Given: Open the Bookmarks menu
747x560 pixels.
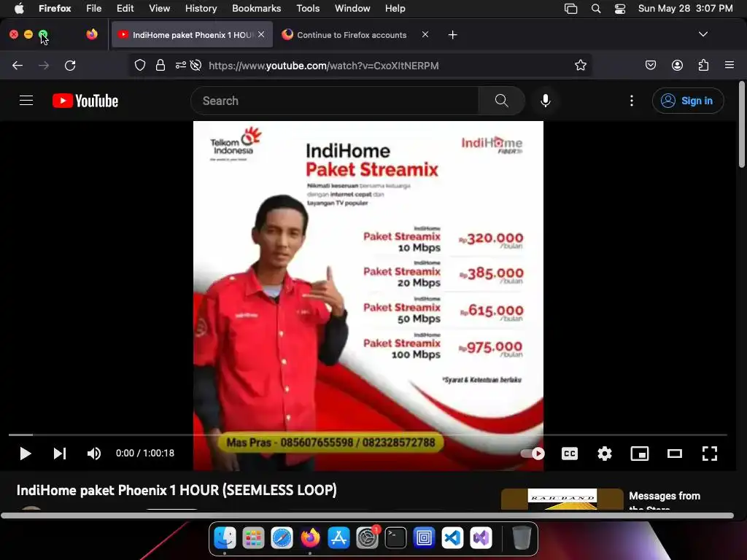Looking at the screenshot, I should (x=256, y=8).
